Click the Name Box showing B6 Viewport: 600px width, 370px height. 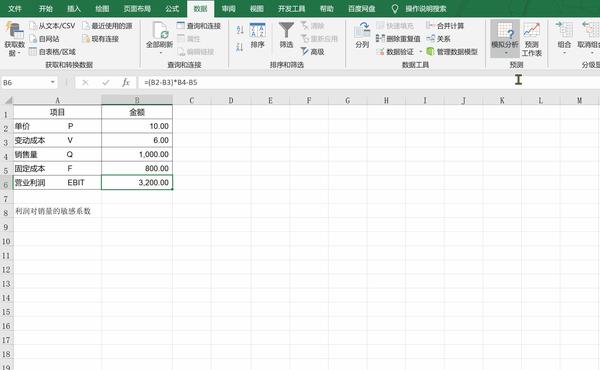pyautogui.click(x=26, y=82)
